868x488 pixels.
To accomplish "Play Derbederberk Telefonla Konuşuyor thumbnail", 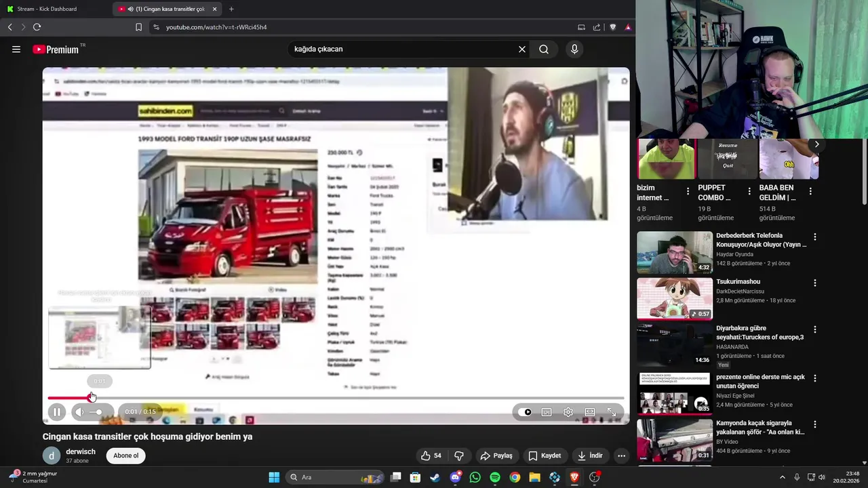I will point(675,252).
